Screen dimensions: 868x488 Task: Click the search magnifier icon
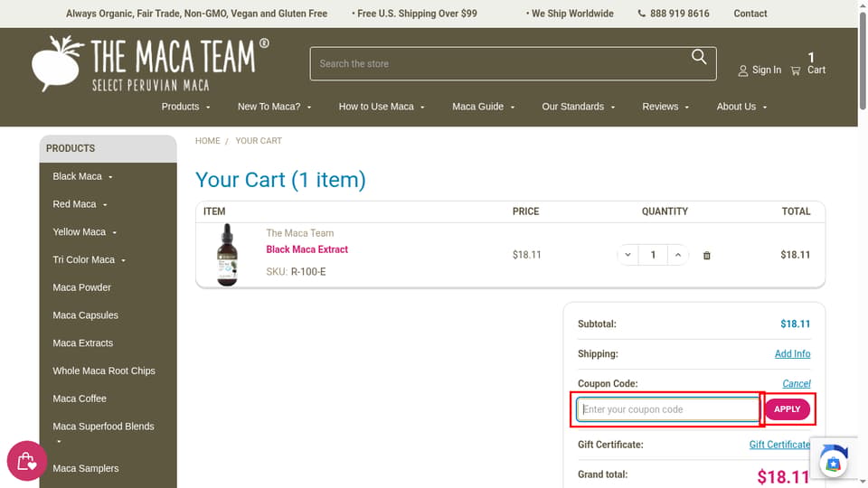[x=699, y=56]
